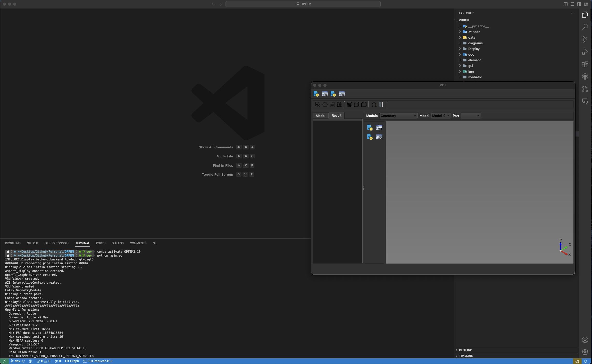
Task: Open the COMMENTS panel tab
Action: (x=138, y=243)
